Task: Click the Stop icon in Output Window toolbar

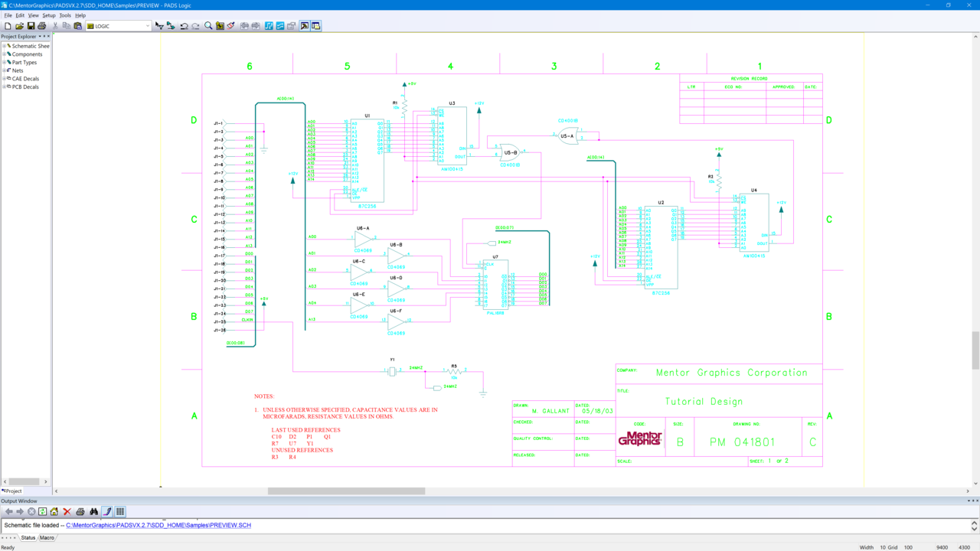Action: pyautogui.click(x=31, y=511)
